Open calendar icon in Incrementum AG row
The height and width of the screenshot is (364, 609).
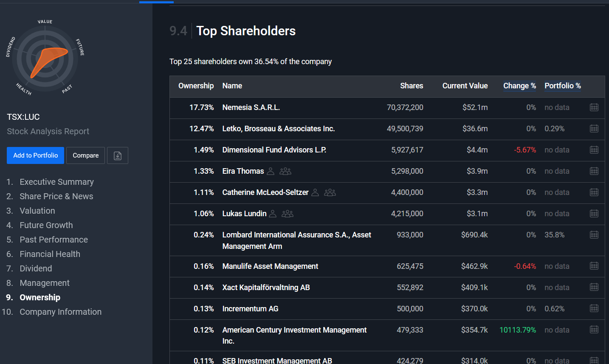(594, 309)
